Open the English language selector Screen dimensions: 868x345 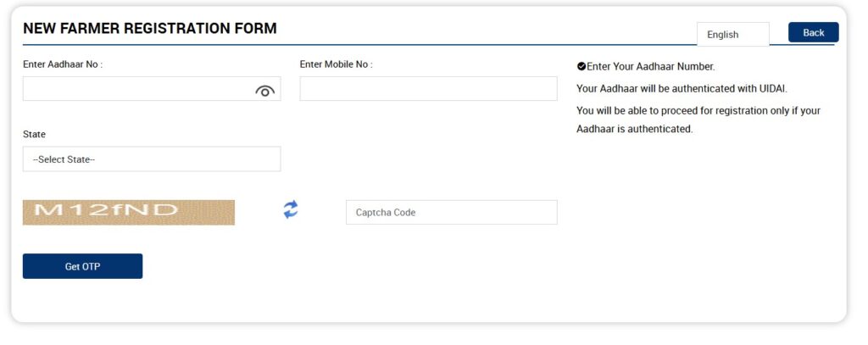[x=732, y=35]
